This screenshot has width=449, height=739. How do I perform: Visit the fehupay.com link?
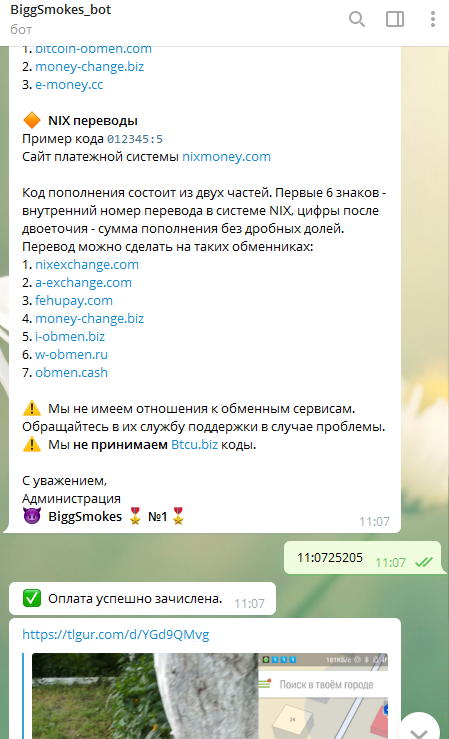(x=74, y=300)
